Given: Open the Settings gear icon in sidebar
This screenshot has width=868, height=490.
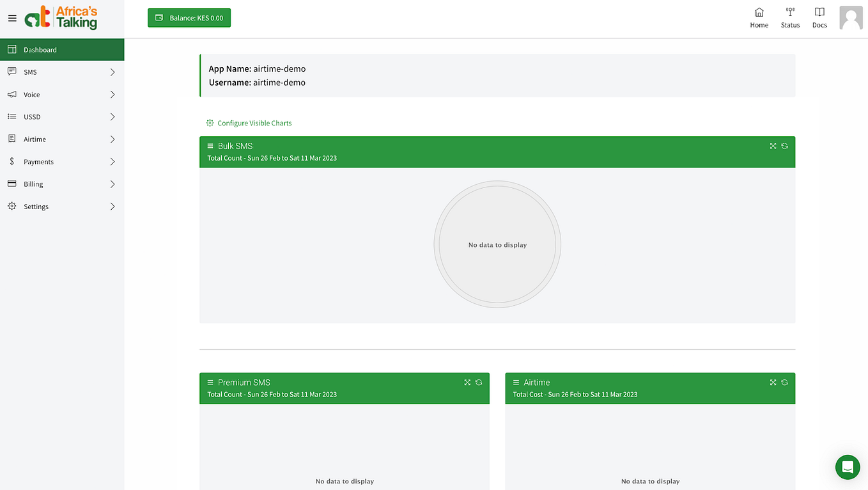Looking at the screenshot, I should pos(12,206).
